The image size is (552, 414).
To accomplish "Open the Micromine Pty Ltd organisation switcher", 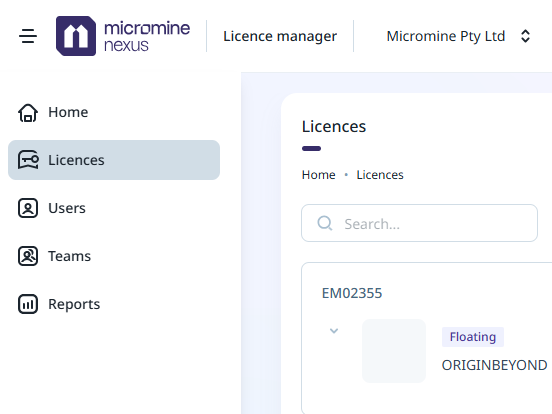I will coord(458,36).
